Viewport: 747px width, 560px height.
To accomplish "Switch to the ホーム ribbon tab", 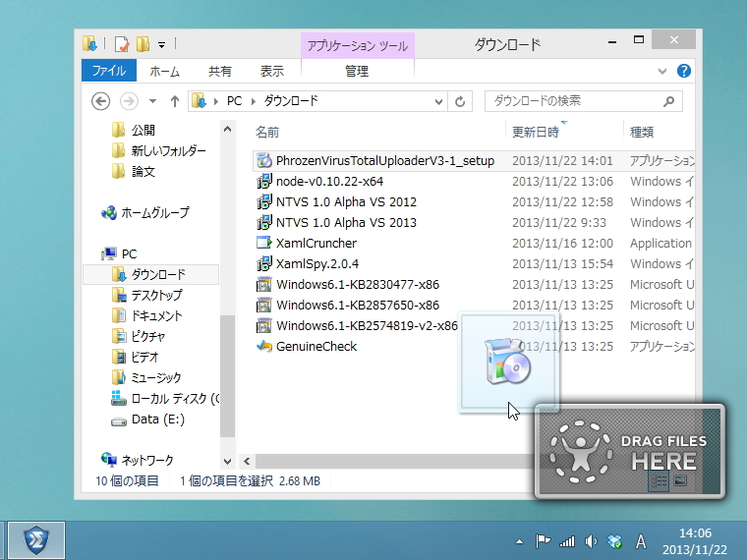I will [164, 72].
